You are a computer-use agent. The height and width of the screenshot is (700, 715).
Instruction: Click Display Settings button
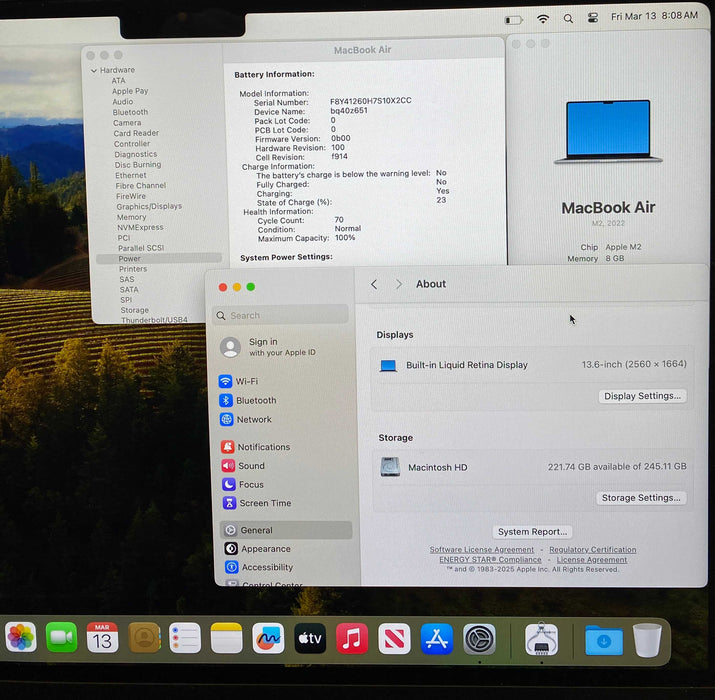pos(642,396)
